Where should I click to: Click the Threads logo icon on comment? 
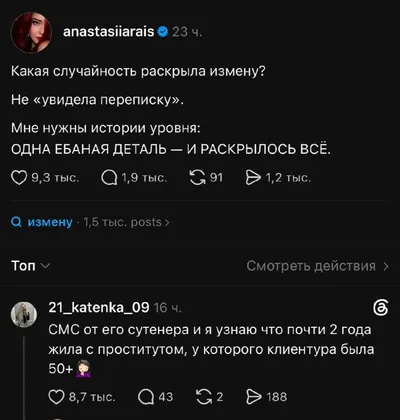coord(381,308)
